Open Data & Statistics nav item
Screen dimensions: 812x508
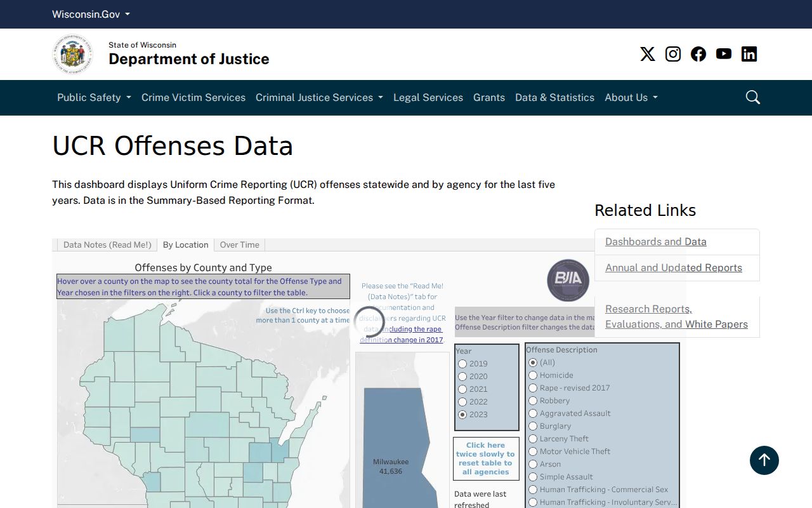tap(555, 97)
